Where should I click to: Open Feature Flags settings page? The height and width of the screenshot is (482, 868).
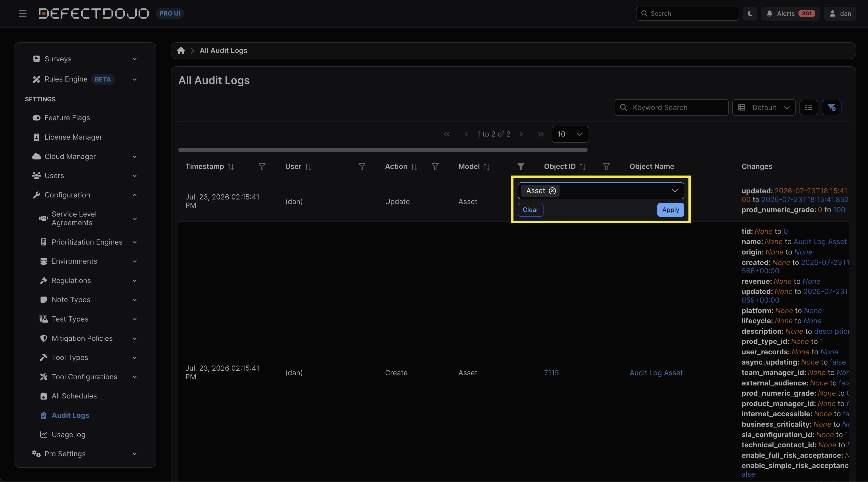67,118
